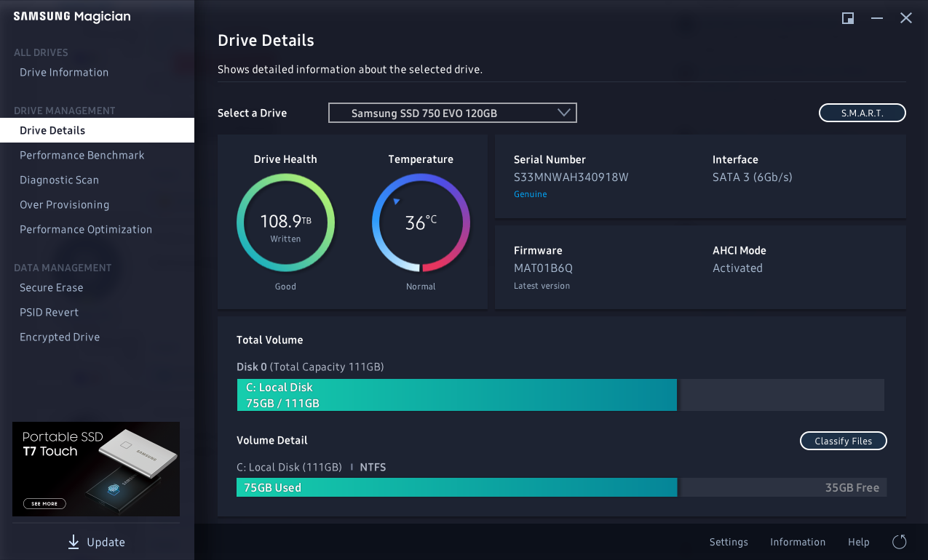Viewport: 928px width, 560px height.
Task: Go to Performance Benchmark
Action: [82, 155]
